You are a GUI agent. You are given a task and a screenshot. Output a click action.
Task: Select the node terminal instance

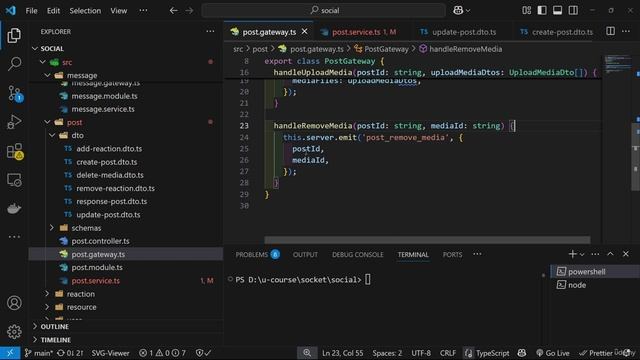pyautogui.click(x=594, y=285)
